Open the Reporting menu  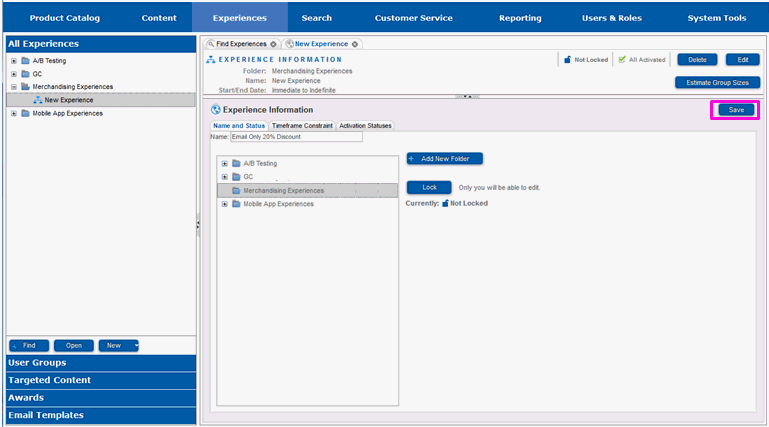520,18
